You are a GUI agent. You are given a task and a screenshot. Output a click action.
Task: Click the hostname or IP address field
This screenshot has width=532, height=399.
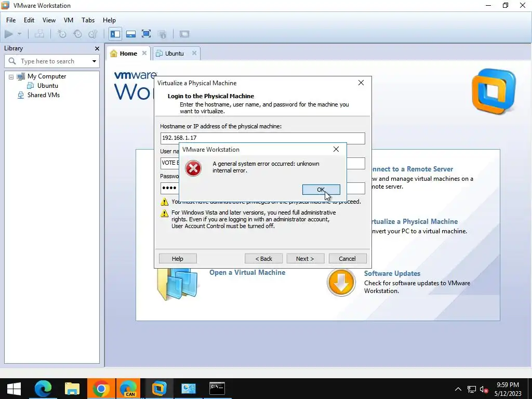click(x=262, y=138)
